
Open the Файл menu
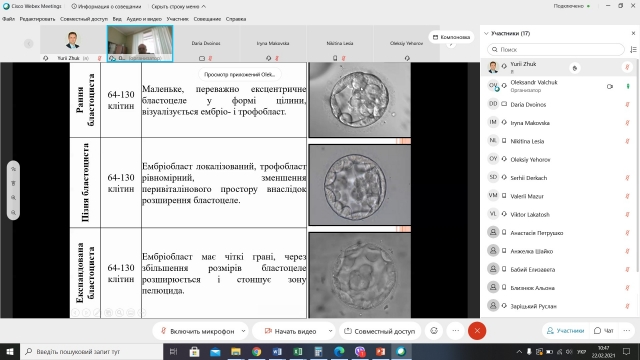tap(9, 19)
